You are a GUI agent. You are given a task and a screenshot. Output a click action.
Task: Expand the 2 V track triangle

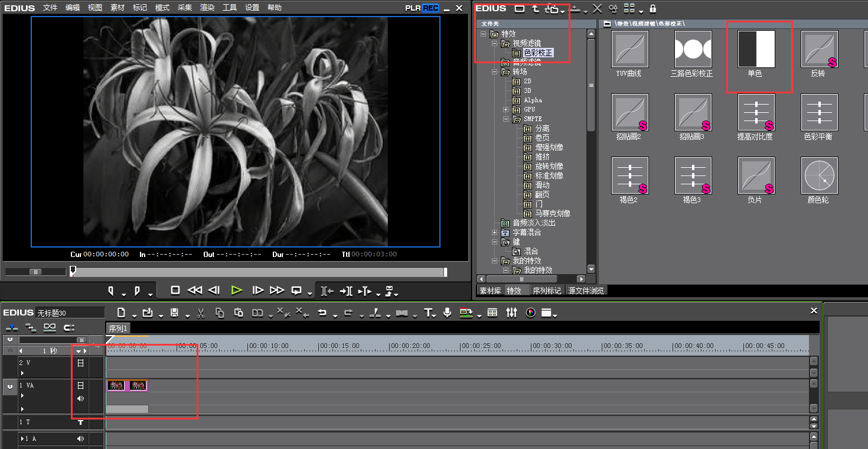point(22,373)
